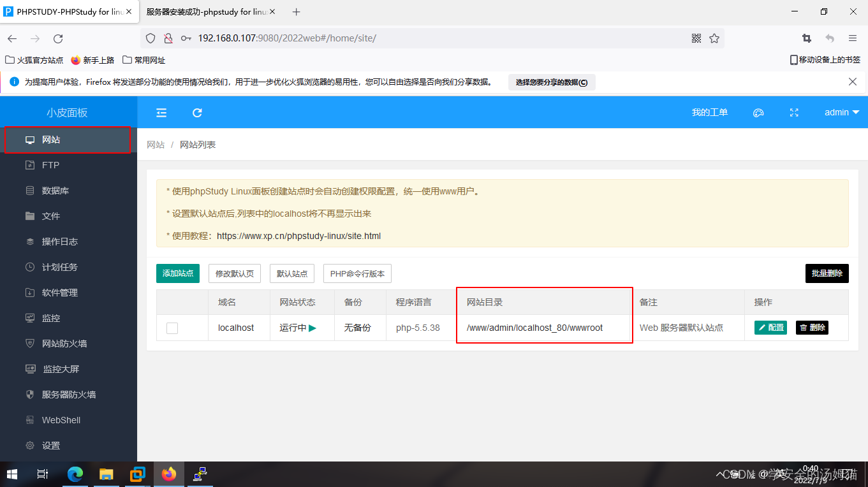Click the 默认站点 button
The width and height of the screenshot is (868, 487).
[x=292, y=273]
